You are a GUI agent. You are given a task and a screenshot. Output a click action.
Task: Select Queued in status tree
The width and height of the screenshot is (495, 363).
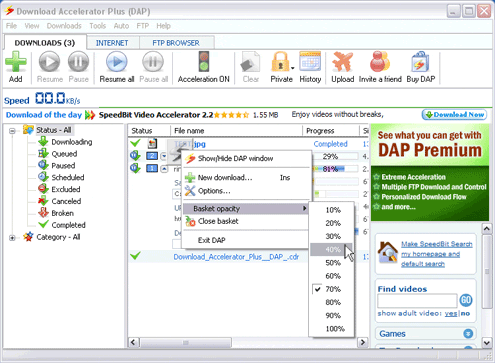64,154
